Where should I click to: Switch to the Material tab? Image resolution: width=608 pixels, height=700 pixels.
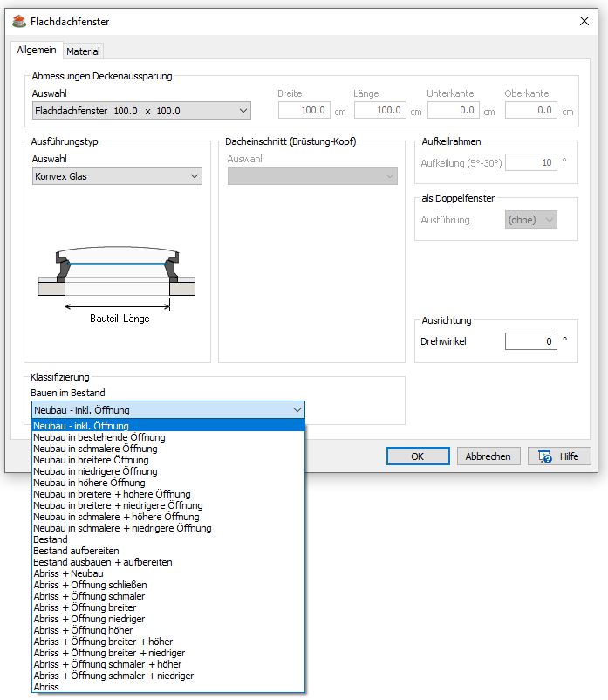pyautogui.click(x=84, y=51)
